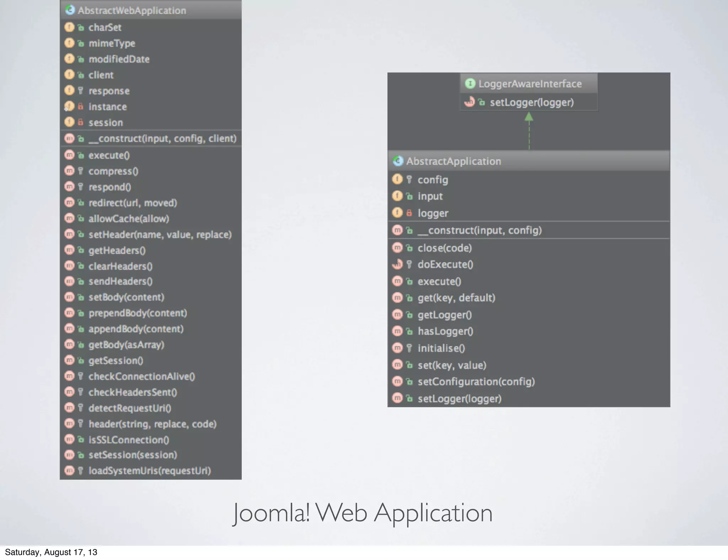
Task: Click the red private lock beside logger
Action: [x=409, y=213]
